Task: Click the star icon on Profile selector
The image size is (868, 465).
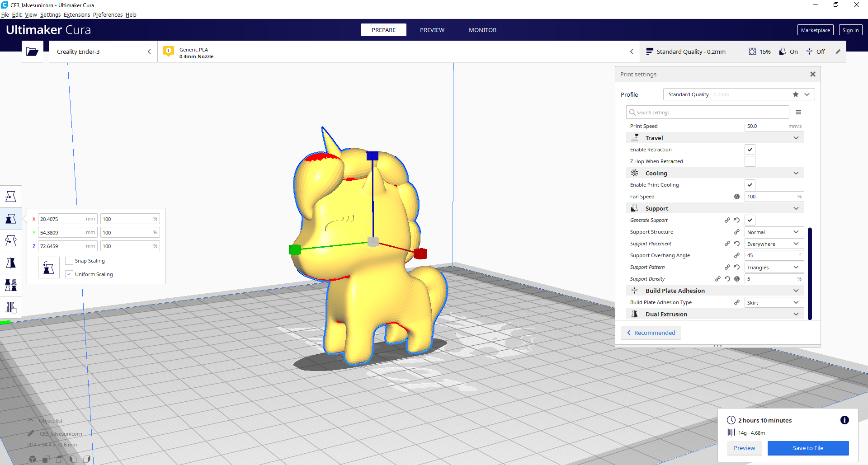Action: click(796, 94)
